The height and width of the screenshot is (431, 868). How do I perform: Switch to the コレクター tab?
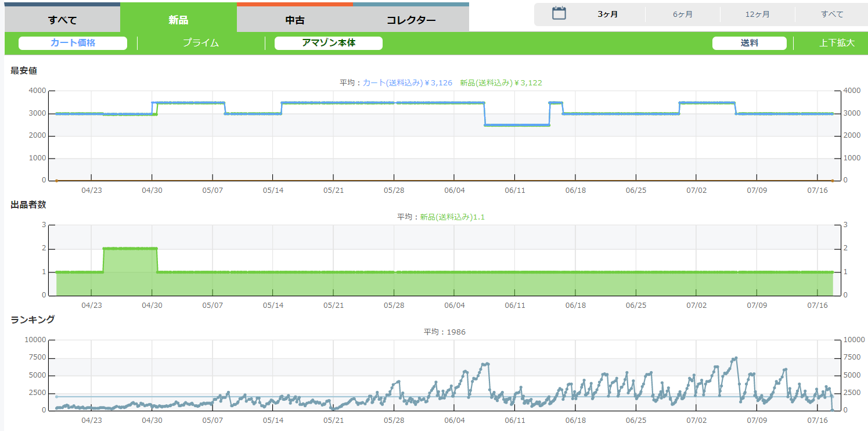point(411,20)
